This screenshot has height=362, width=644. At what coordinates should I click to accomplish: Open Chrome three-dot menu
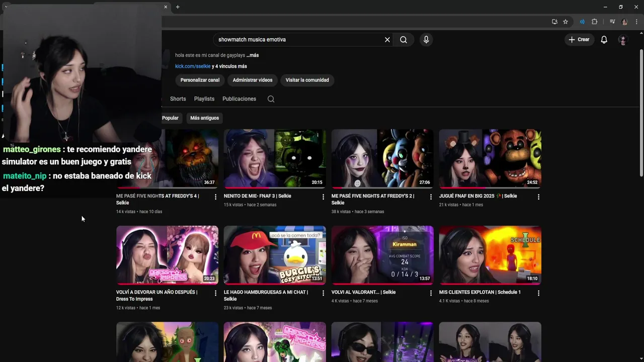[637, 22]
